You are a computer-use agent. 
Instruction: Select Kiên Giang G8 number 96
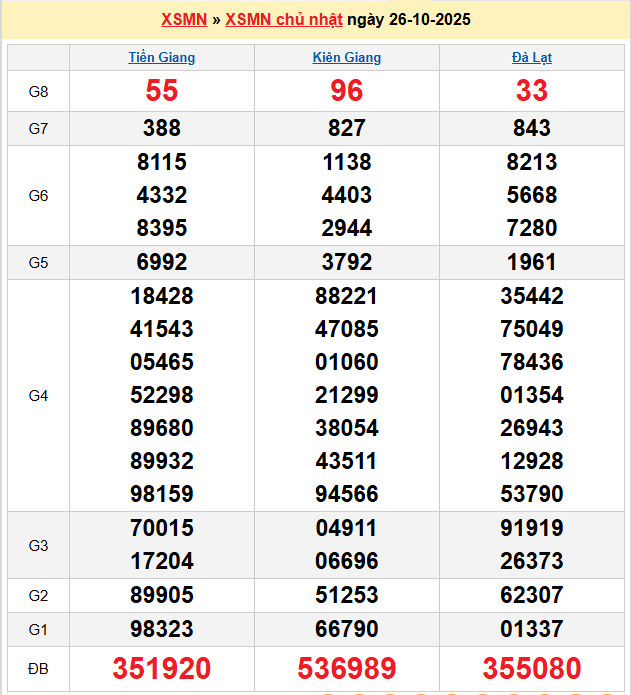[347, 91]
